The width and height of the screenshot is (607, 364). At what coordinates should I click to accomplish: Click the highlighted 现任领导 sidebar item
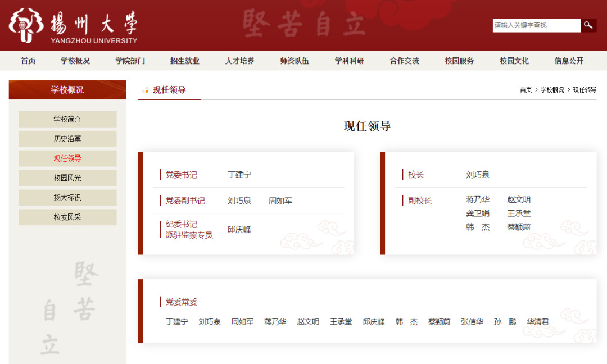67,158
